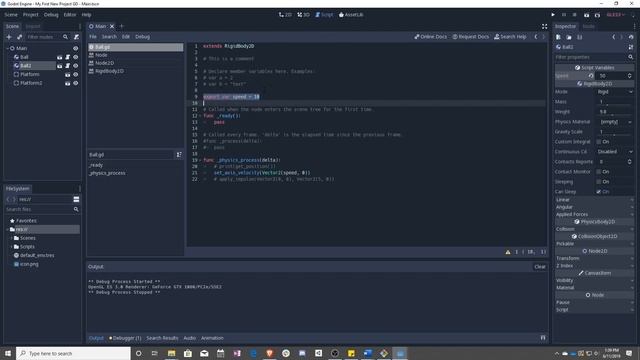This screenshot has height=360, width=640.
Task: Click the Gravity Scale slider field
Action: 615,132
